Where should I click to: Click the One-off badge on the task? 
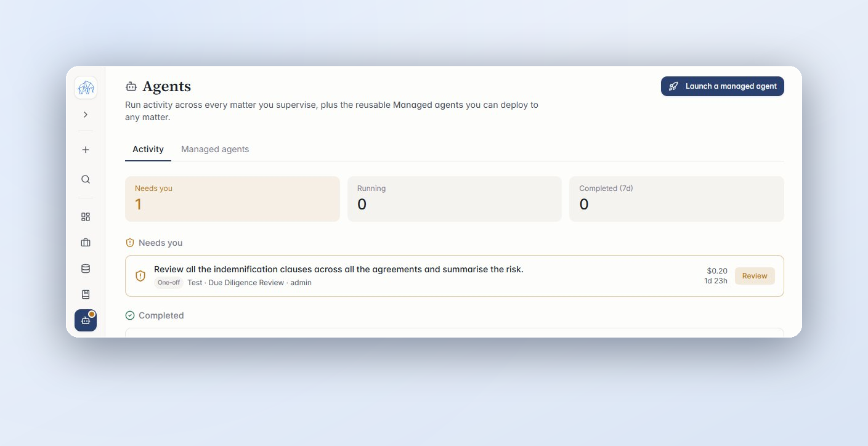point(168,283)
